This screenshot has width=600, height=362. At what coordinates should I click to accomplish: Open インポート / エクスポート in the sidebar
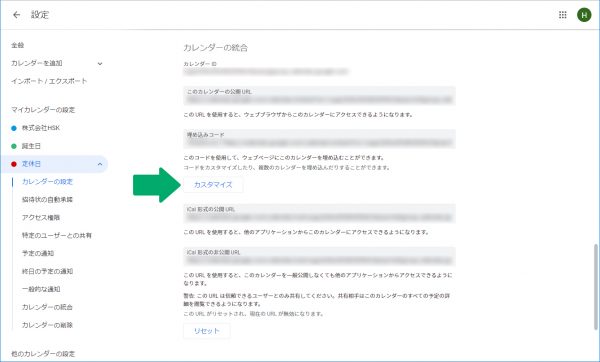coord(49,81)
